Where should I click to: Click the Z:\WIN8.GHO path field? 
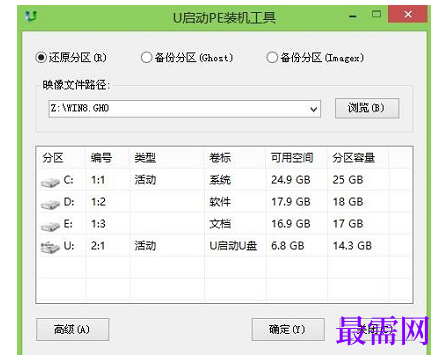click(x=184, y=109)
